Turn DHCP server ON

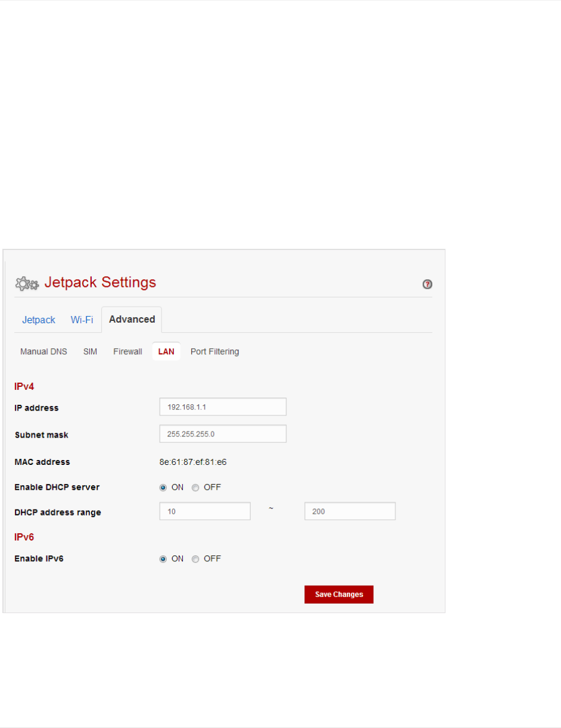click(163, 487)
